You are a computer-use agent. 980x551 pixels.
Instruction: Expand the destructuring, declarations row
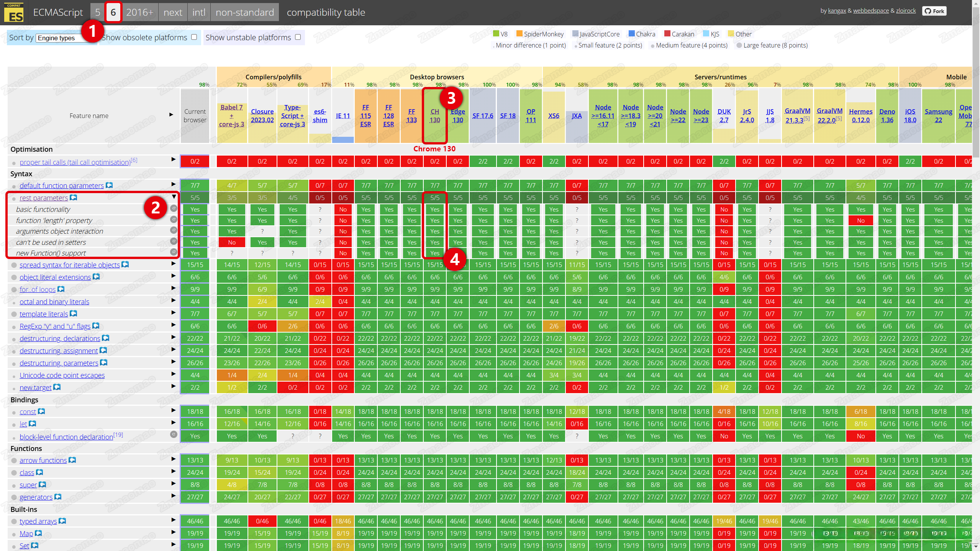[174, 337]
